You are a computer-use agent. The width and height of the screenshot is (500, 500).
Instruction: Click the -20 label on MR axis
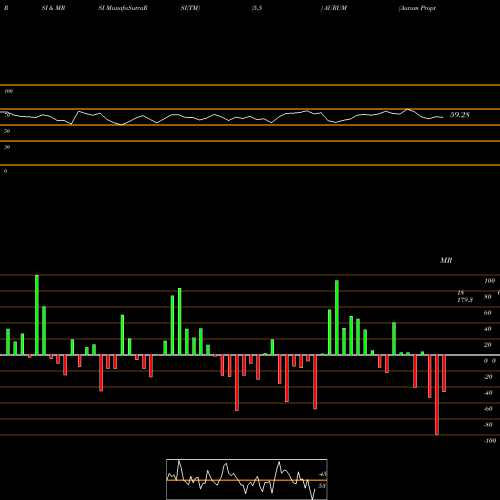click(488, 377)
